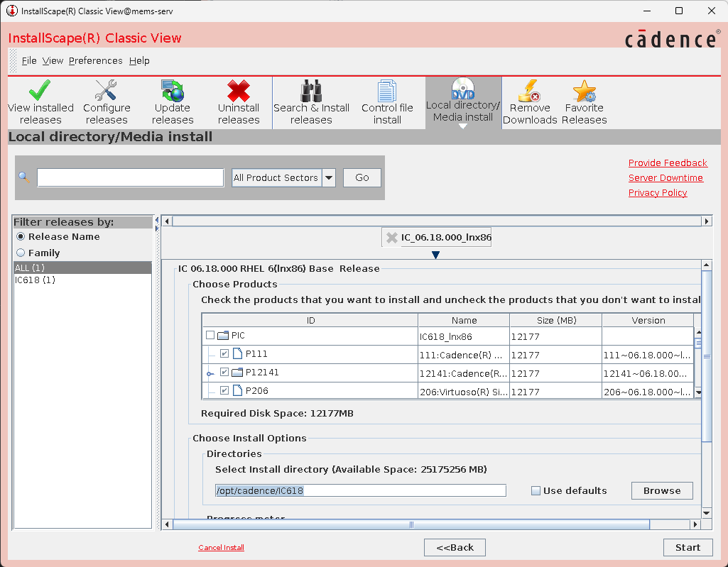
Task: Collapse release details with blue triangle
Action: click(x=435, y=255)
